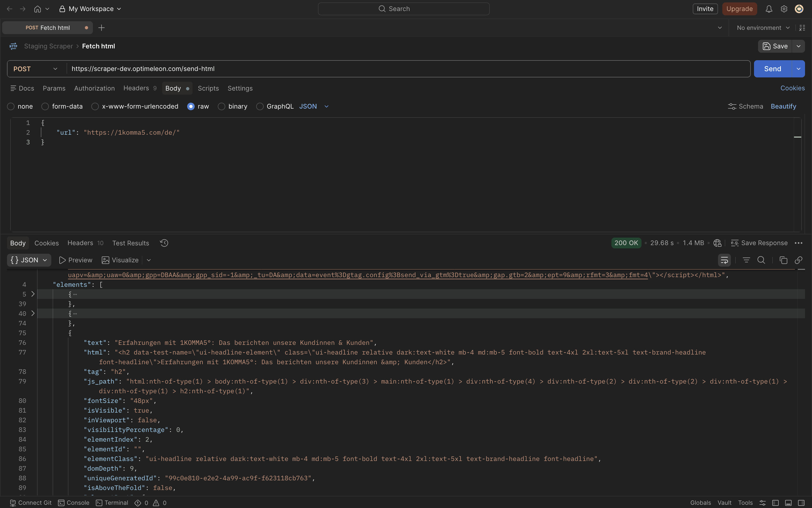Open the Preview response view

click(x=75, y=260)
